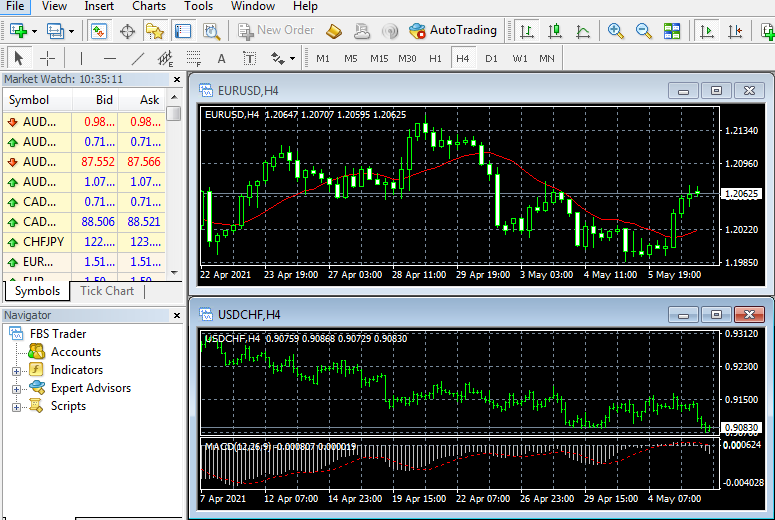Image resolution: width=775 pixels, height=520 pixels.
Task: Open the File menu
Action: (15, 6)
